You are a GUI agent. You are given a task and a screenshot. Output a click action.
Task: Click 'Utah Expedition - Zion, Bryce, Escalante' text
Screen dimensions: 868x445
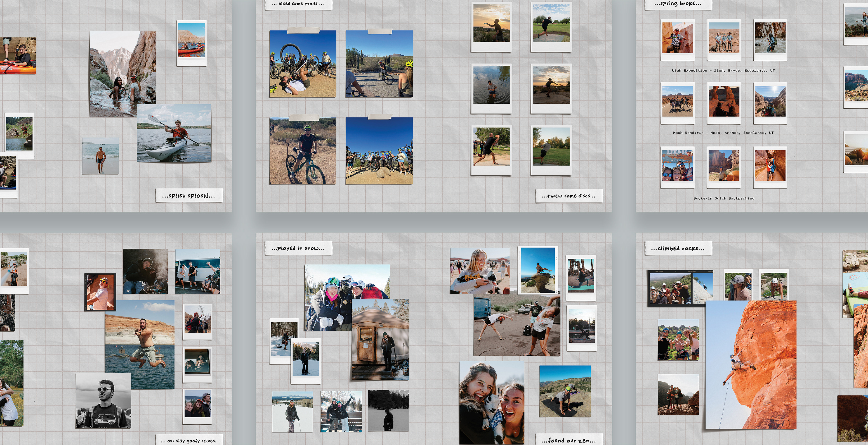[x=723, y=70]
